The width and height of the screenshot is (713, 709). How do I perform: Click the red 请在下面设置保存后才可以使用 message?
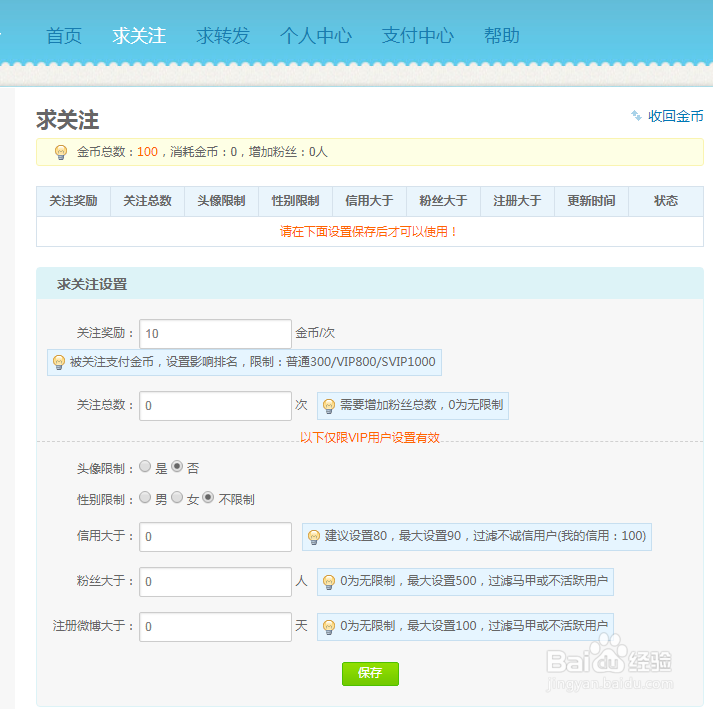tap(368, 232)
